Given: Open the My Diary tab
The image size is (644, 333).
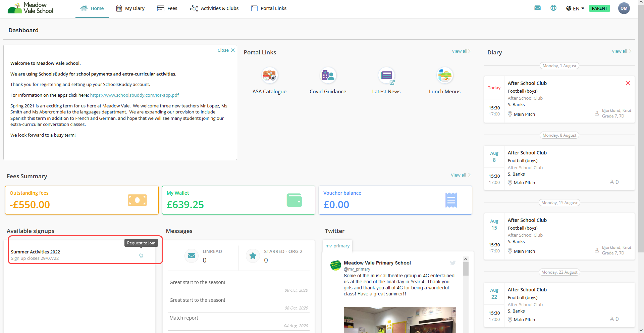Looking at the screenshot, I should point(130,8).
